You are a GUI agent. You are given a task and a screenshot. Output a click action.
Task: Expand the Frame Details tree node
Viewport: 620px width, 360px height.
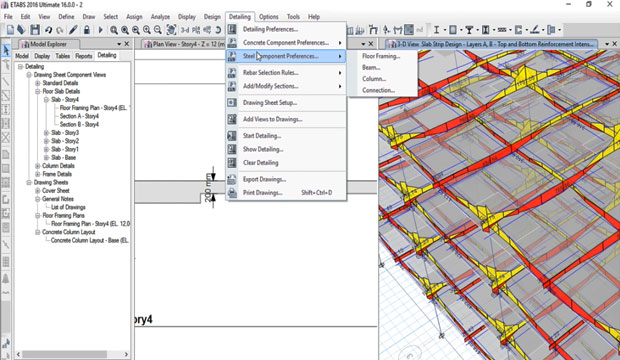point(38,174)
